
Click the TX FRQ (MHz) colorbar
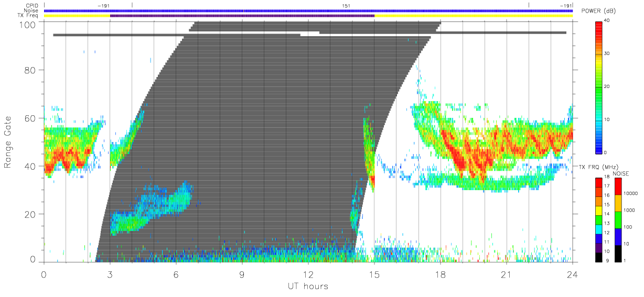[x=599, y=219]
